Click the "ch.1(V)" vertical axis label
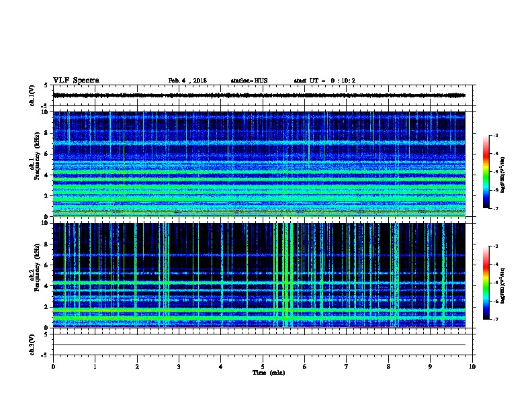The height and width of the screenshot is (411, 532). click(32, 95)
